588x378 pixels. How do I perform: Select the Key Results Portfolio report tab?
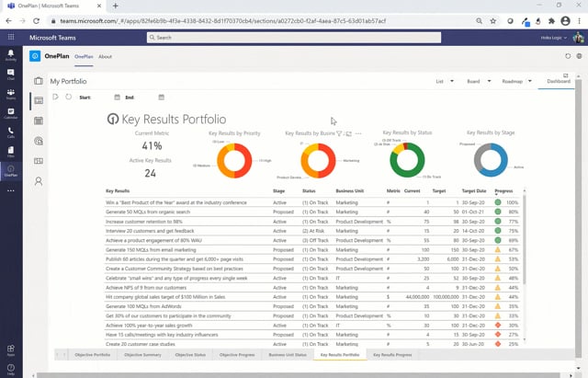(340, 355)
